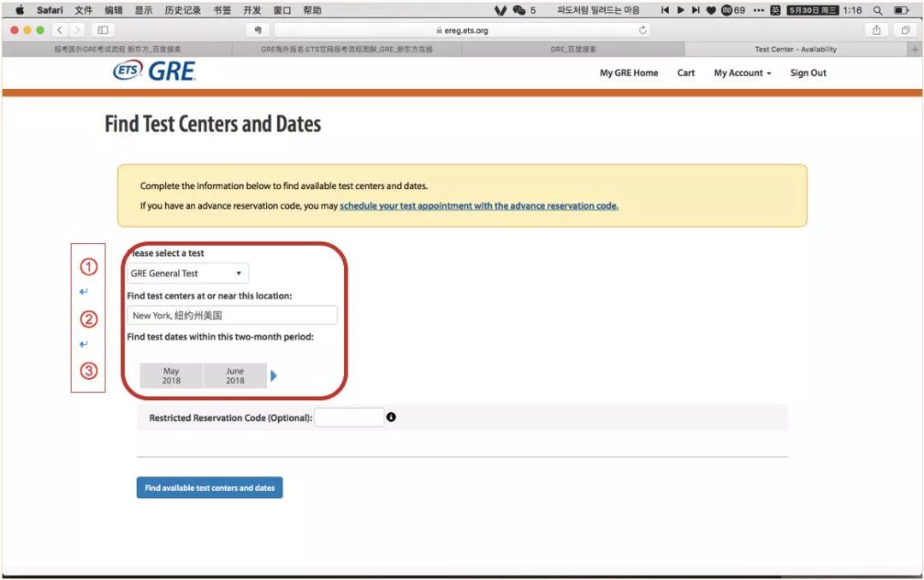Click the Evernote elephant extension icon

258,30
